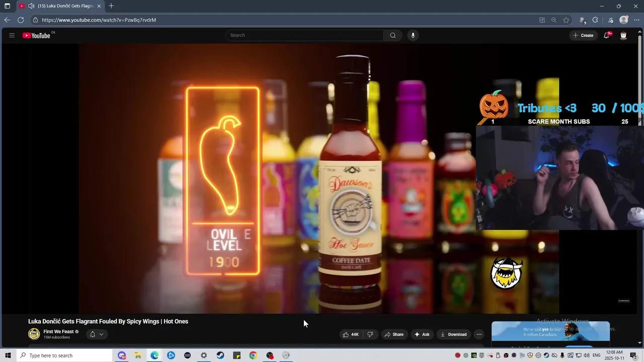Reload the page with refresh icon
The image size is (644, 362).
21,20
